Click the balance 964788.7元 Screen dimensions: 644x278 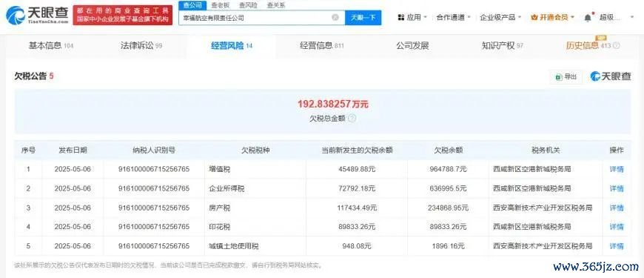tap(449, 169)
